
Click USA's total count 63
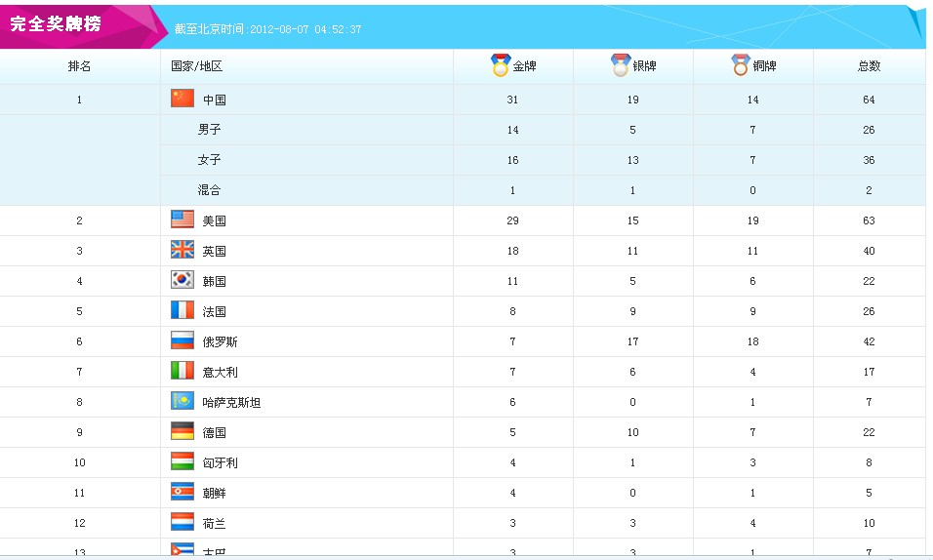[869, 220]
